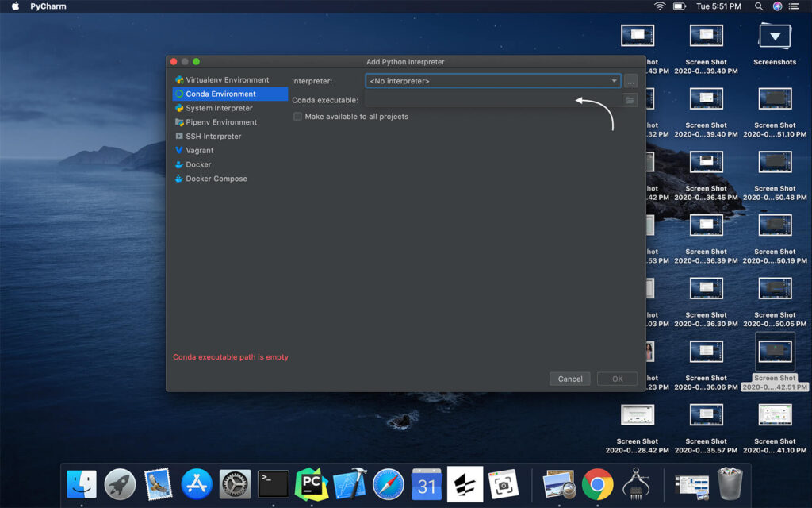This screenshot has height=508, width=812.
Task: Launch App Store from the Dock
Action: click(197, 485)
